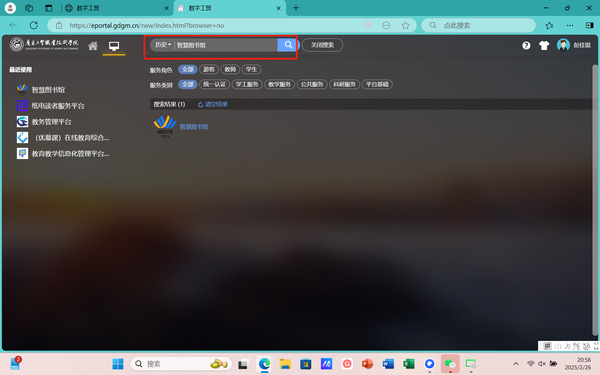600x375 pixels.
Task: Switch to the first 数字工贸 browser tab
Action: click(x=117, y=8)
